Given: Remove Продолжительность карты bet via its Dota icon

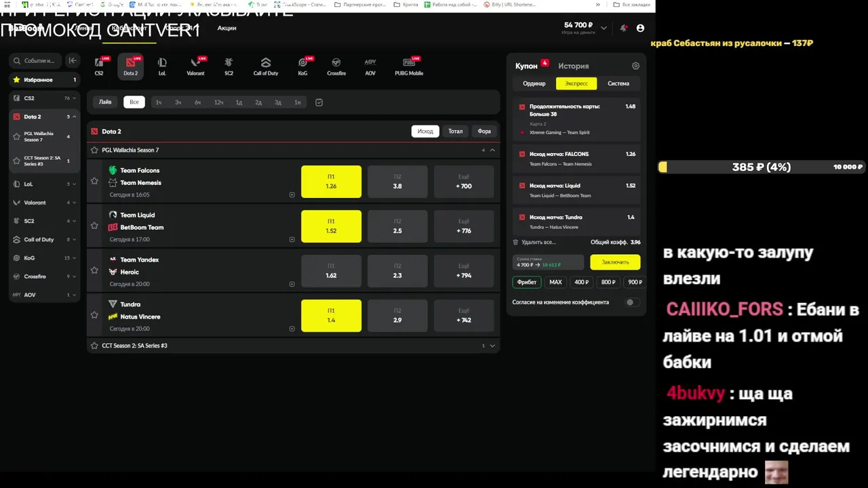Looking at the screenshot, I should click(x=522, y=107).
